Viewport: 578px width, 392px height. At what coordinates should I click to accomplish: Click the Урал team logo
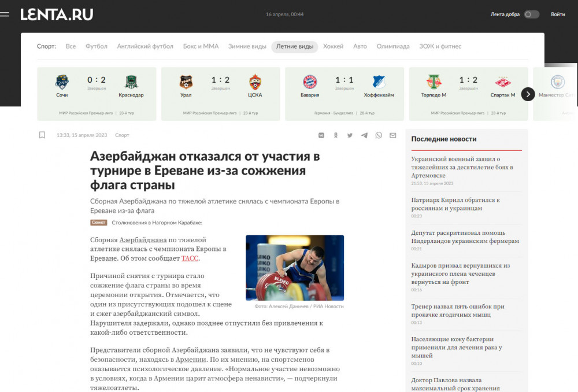click(x=186, y=82)
